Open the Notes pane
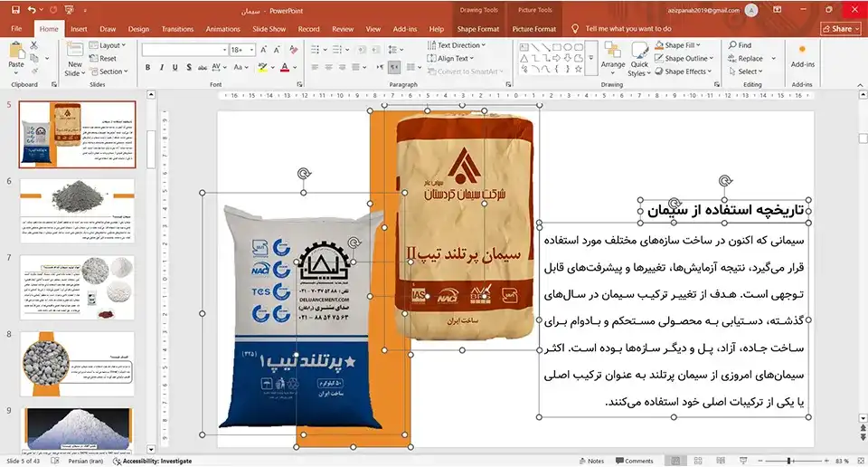This screenshot has width=868, height=467. 591,461
